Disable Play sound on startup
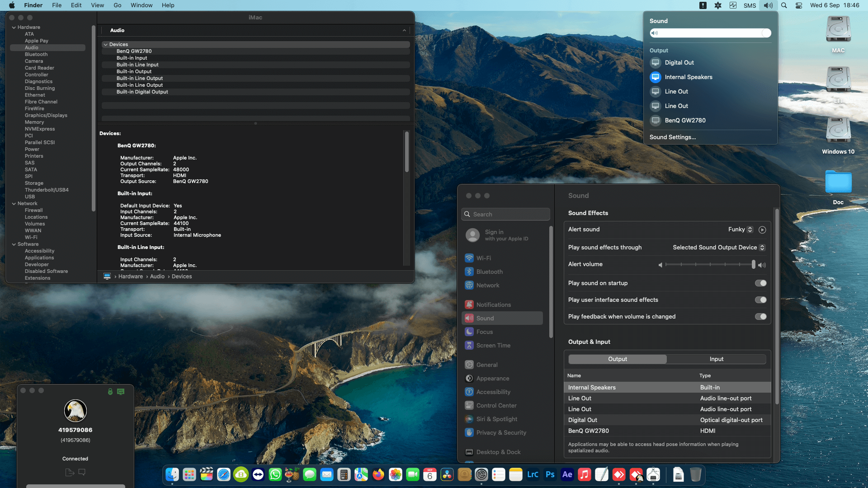 [760, 283]
